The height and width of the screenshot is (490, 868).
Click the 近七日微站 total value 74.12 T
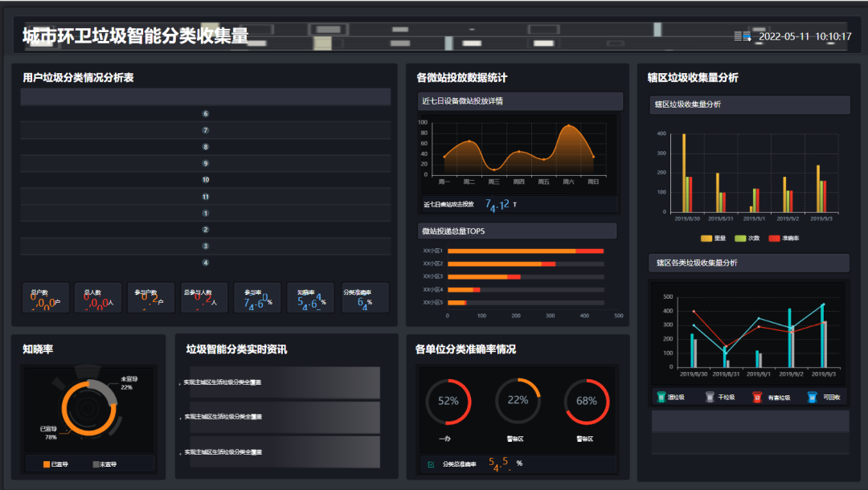501,205
